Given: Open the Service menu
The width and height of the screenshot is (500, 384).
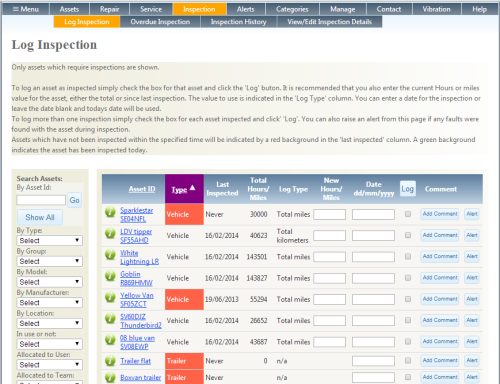Looking at the screenshot, I should (151, 9).
